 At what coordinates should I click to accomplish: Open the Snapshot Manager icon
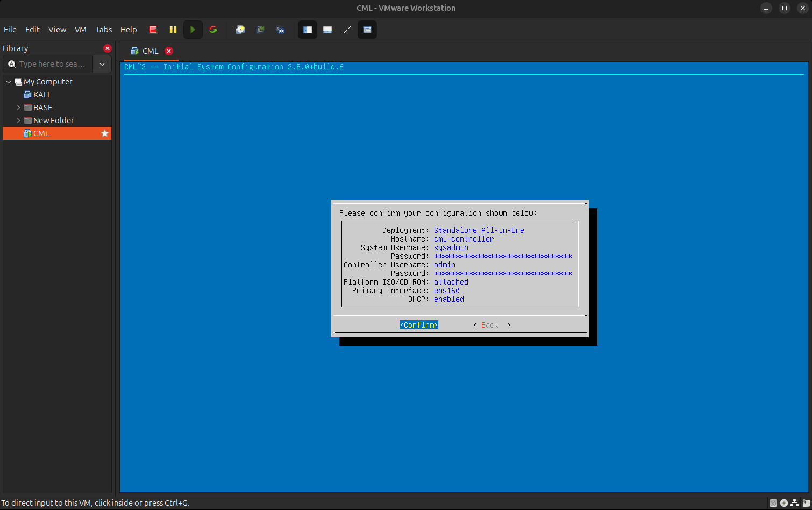point(280,30)
